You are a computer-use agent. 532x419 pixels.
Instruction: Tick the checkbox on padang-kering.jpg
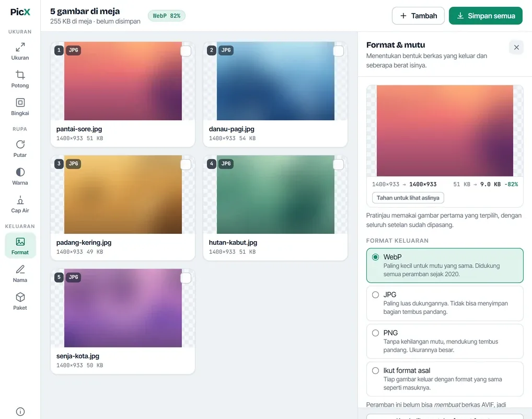pyautogui.click(x=186, y=165)
